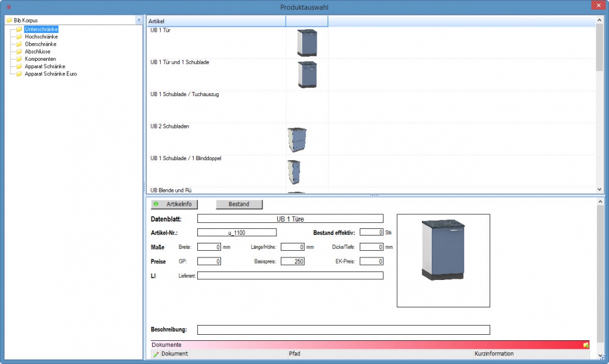Click the Beschreibung input field

(x=343, y=330)
